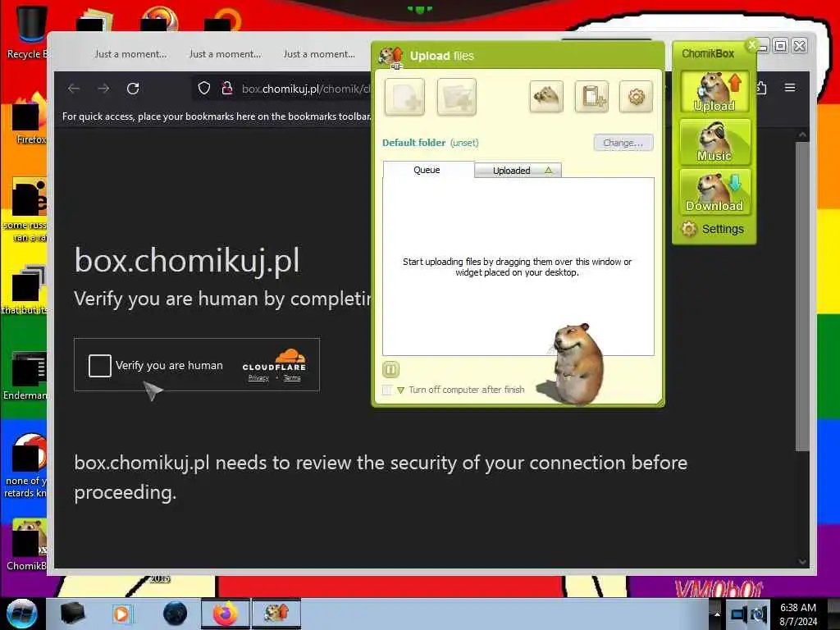Expand the green triangle beside Turn off computer

click(x=400, y=390)
